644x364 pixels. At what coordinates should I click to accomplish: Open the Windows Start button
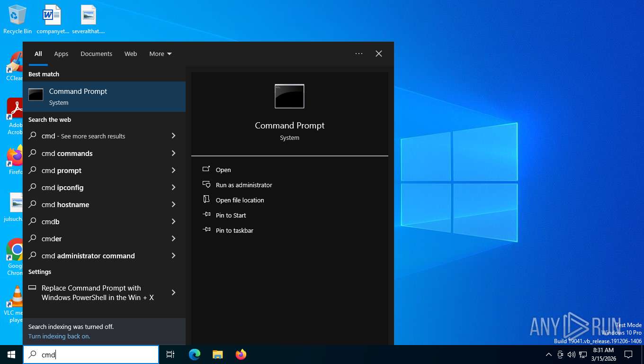[x=11, y=355]
